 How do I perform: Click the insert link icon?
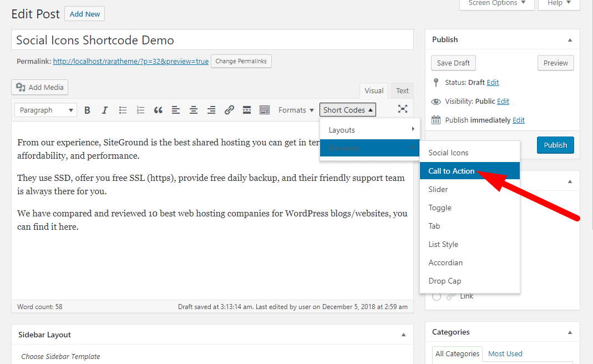[x=229, y=110]
